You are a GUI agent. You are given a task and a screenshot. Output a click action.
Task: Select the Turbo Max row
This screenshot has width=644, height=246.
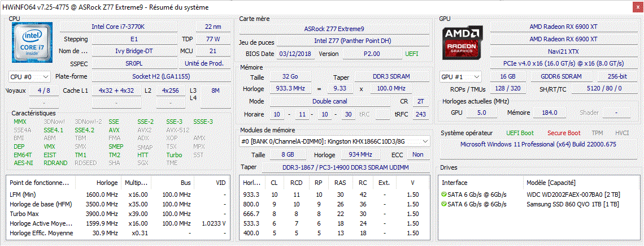coord(118,214)
